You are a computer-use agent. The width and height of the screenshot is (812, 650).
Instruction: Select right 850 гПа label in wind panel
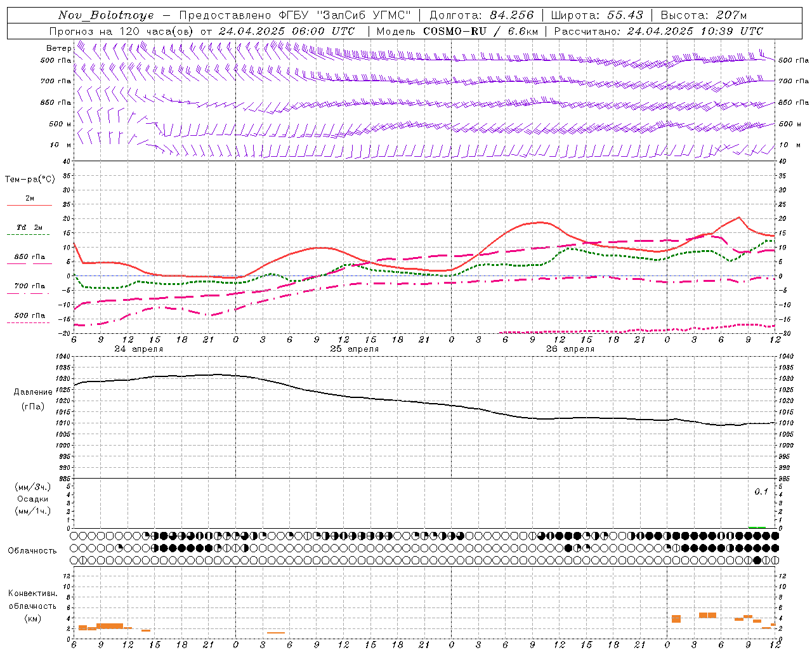click(794, 102)
